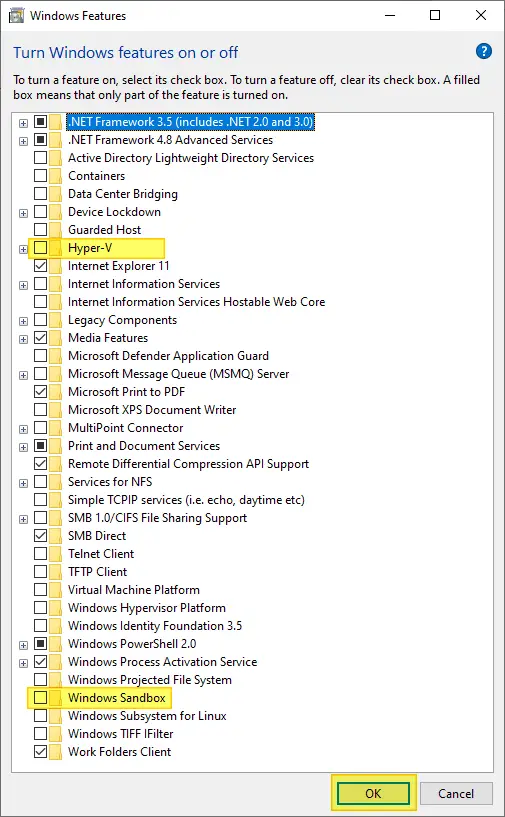
Task: Expand the Services for NFS node
Action: click(x=23, y=483)
